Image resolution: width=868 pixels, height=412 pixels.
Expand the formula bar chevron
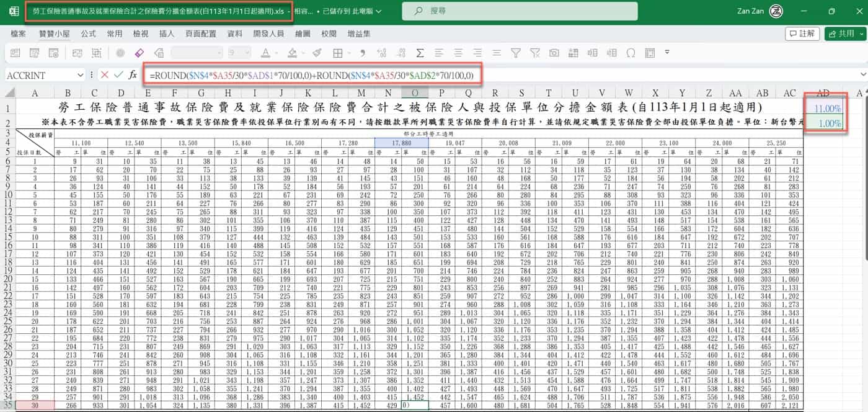coord(862,75)
